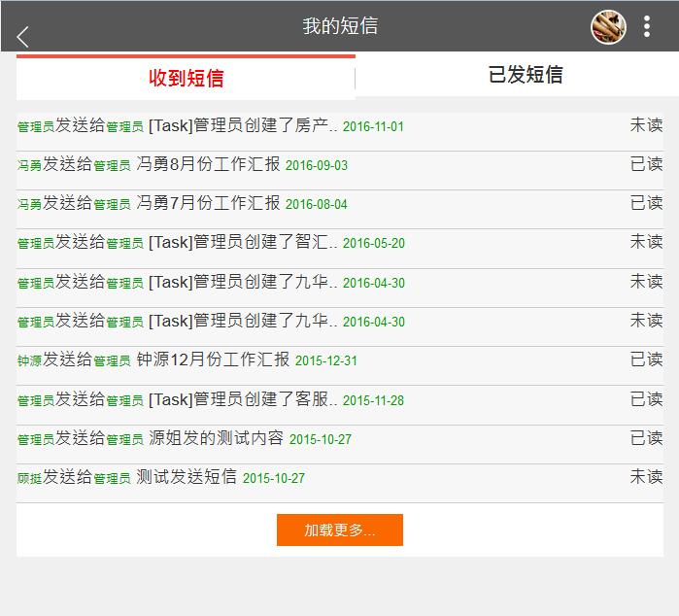This screenshot has width=679, height=616.
Task: Switch to 已发短信 tab
Action: click(x=525, y=75)
